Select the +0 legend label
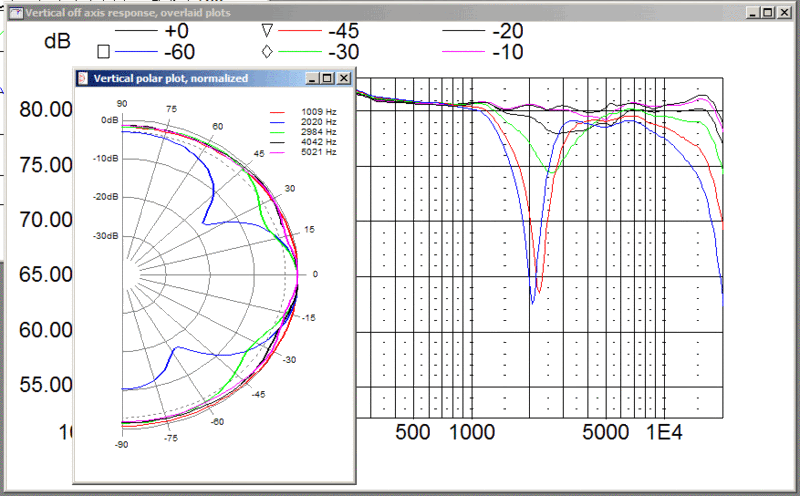This screenshot has height=496, width=800. tap(177, 31)
